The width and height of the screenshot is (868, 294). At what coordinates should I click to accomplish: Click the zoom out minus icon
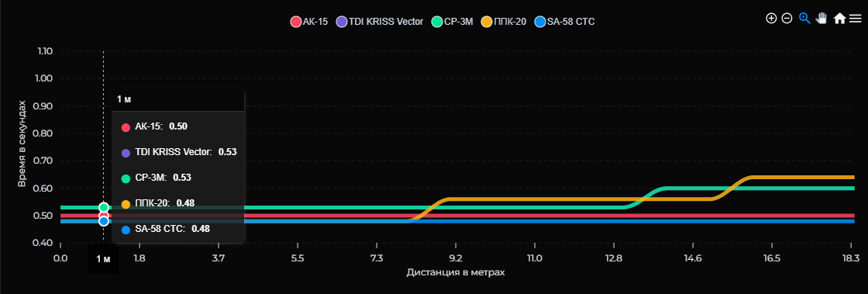point(787,19)
